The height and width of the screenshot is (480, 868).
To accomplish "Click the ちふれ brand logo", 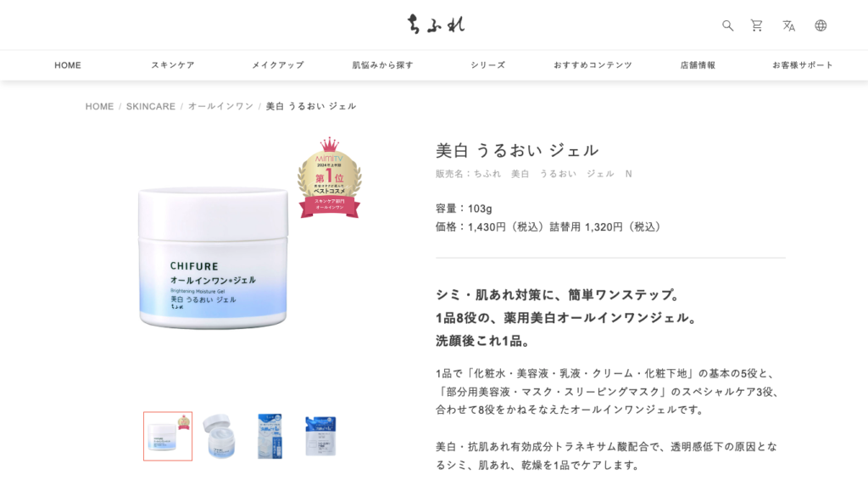I will click(x=437, y=25).
